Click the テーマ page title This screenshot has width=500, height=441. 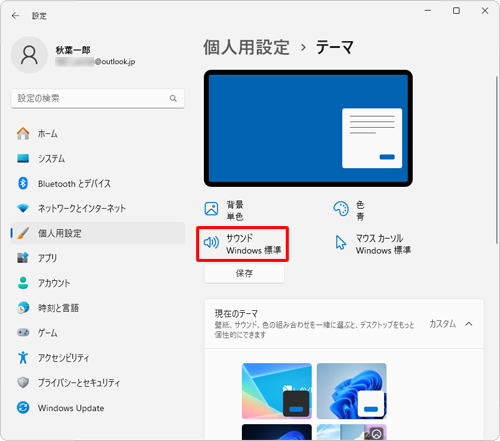point(335,47)
